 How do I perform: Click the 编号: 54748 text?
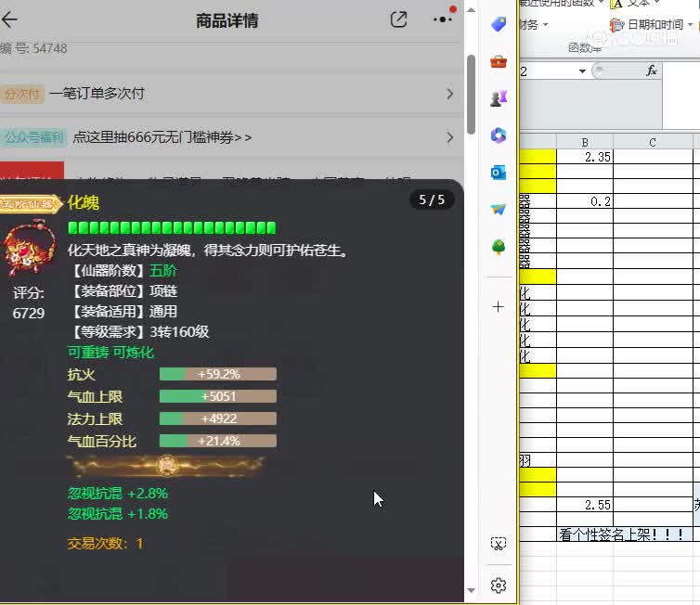click(33, 48)
